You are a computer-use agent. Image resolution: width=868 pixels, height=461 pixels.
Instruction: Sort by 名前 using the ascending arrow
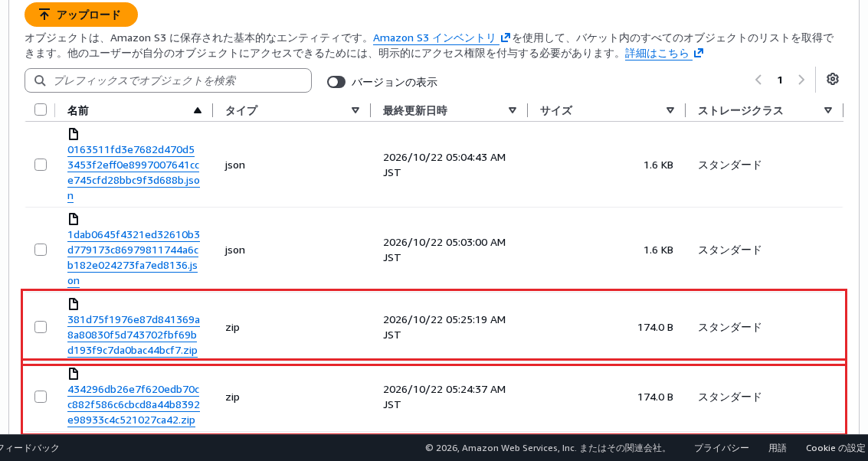[198, 111]
